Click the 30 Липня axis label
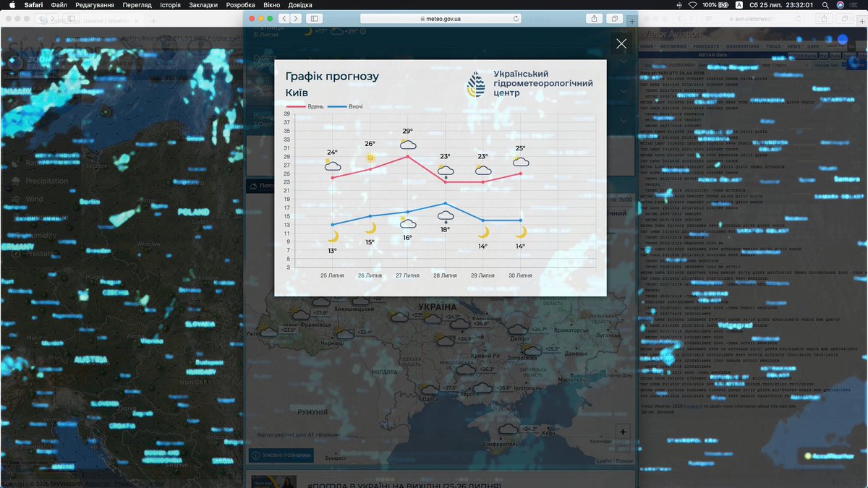 pyautogui.click(x=521, y=275)
